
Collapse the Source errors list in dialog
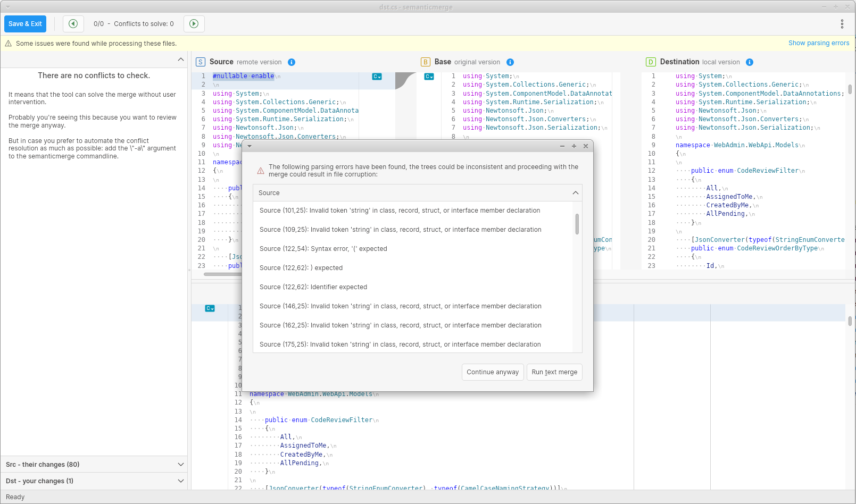575,192
